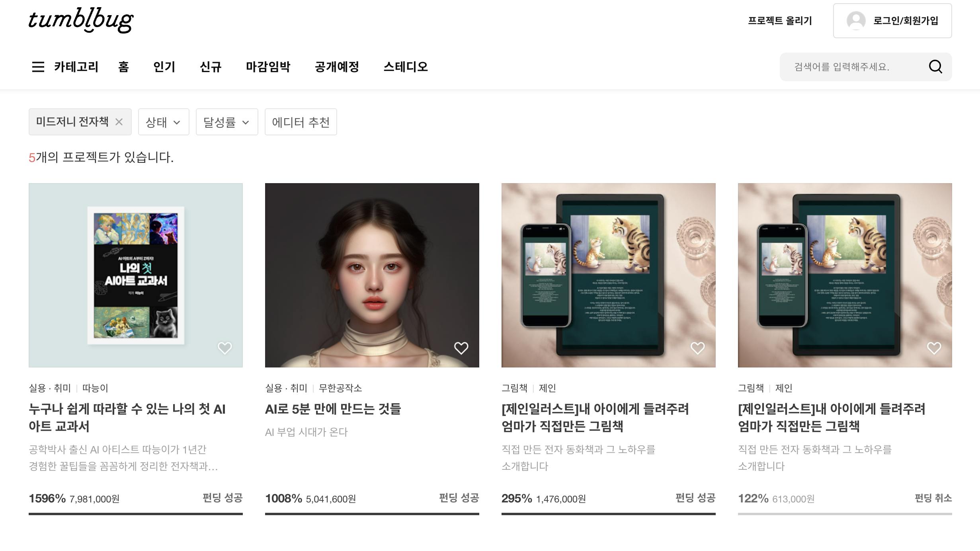Viewport: 980px width, 551px height.
Task: Toggle heart on the 펀딩 취소 project
Action: (934, 348)
